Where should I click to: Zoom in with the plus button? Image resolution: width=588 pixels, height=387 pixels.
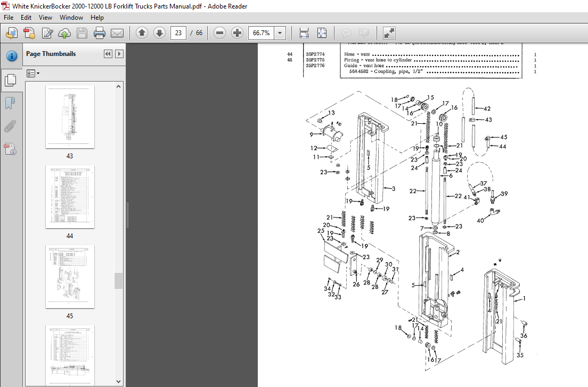coord(237,33)
